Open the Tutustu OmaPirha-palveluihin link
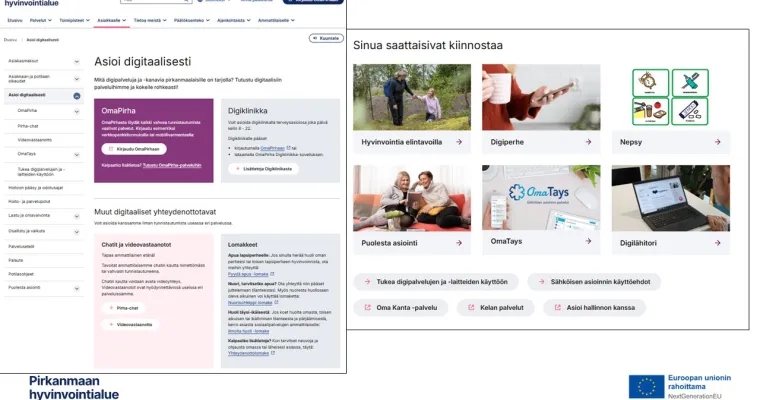 click(x=172, y=165)
